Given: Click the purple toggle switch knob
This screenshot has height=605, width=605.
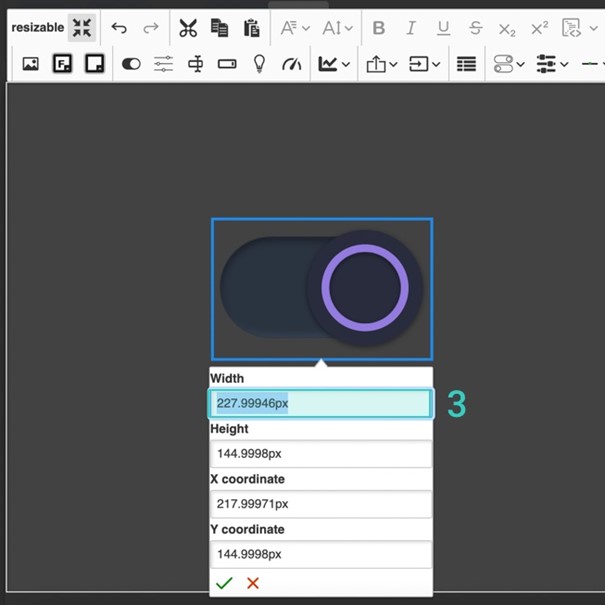Looking at the screenshot, I should [365, 288].
